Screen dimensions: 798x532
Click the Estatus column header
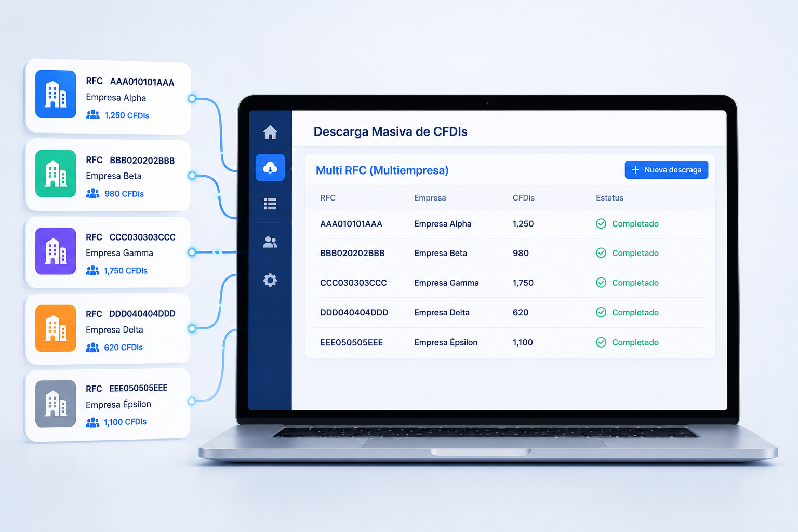tap(609, 198)
